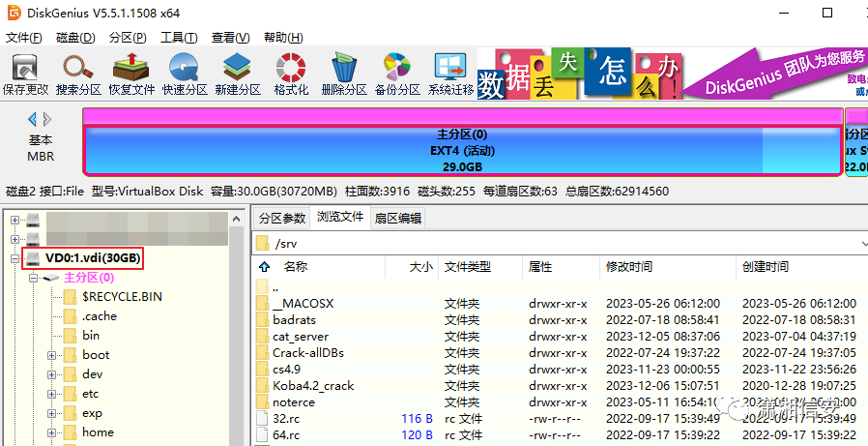868x446 pixels.
Task: Select the 120 B size cell of 64.rc
Action: [x=417, y=435]
